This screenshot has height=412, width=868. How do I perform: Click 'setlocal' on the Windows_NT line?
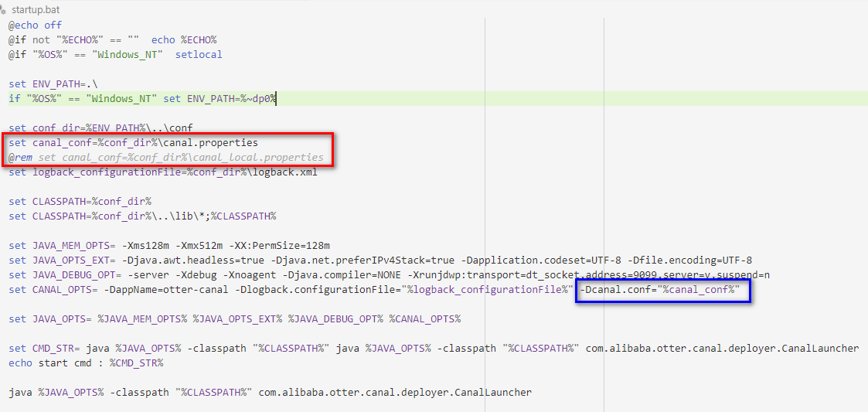pyautogui.click(x=199, y=55)
